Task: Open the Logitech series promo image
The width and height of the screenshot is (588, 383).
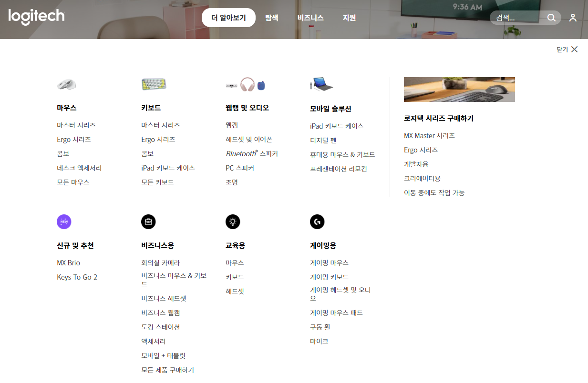Action: click(x=459, y=89)
